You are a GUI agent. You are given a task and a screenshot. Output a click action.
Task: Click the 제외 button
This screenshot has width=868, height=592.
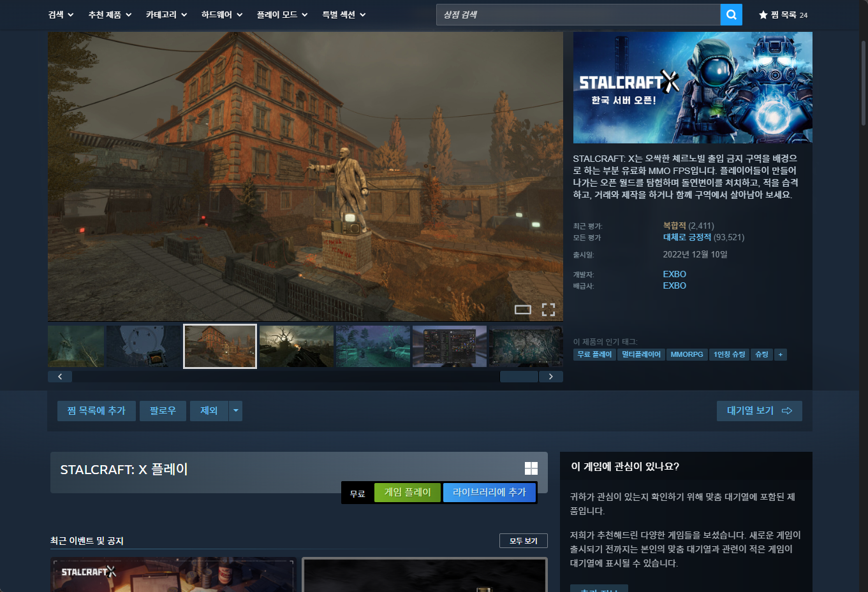pyautogui.click(x=209, y=411)
